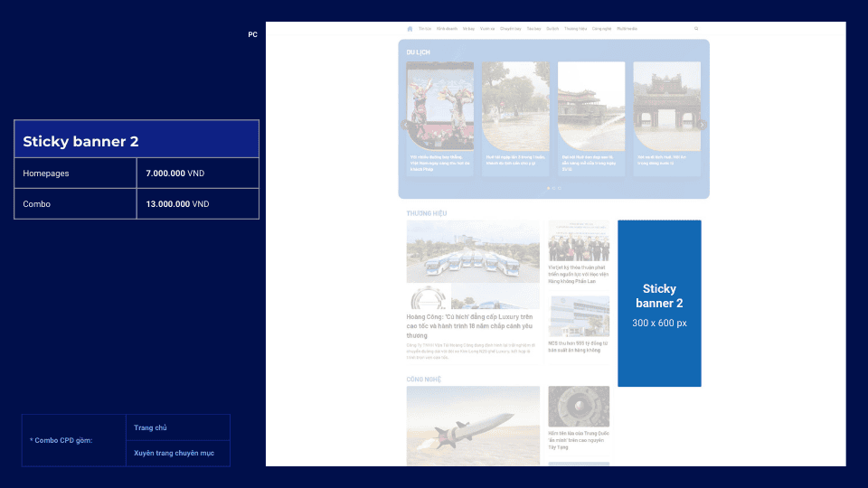
Task: Click the THƯƠNG HIỆU section heading
Action: click(x=427, y=213)
